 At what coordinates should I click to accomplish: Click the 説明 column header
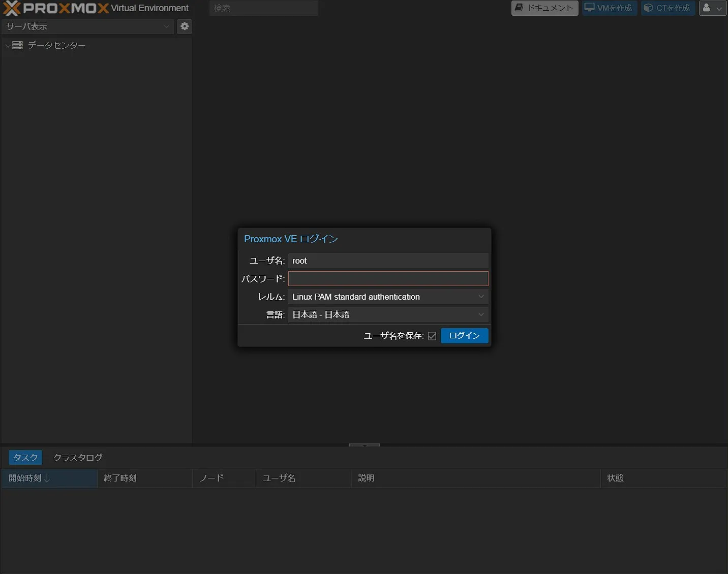[x=476, y=478]
